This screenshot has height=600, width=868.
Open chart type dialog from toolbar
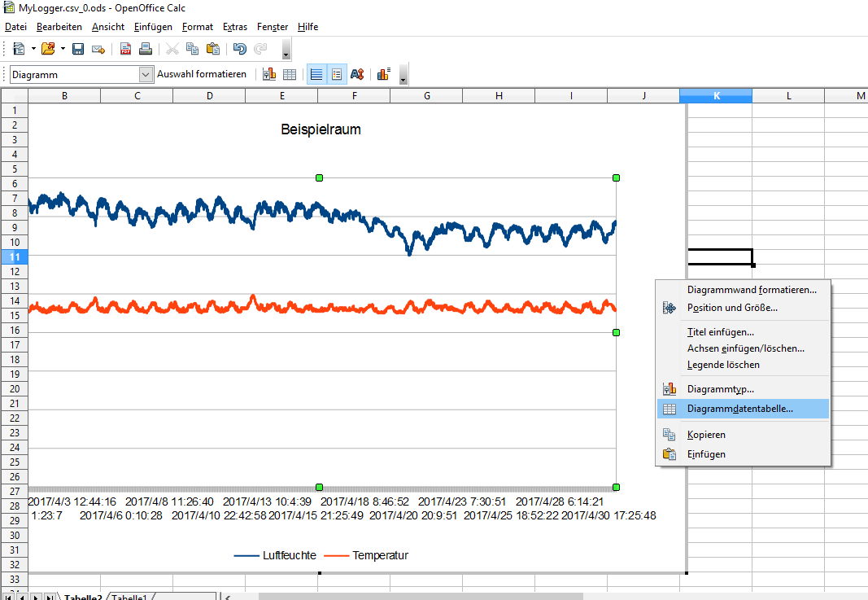click(x=269, y=74)
